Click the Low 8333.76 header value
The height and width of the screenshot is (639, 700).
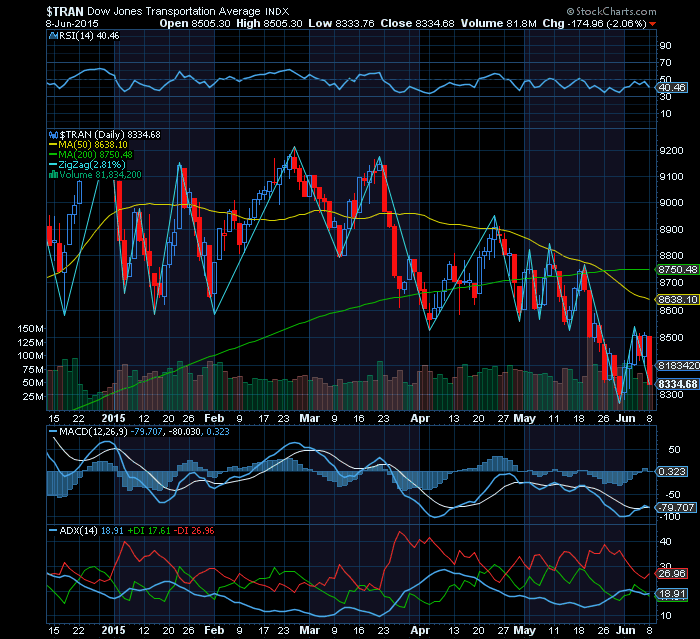tap(341, 24)
